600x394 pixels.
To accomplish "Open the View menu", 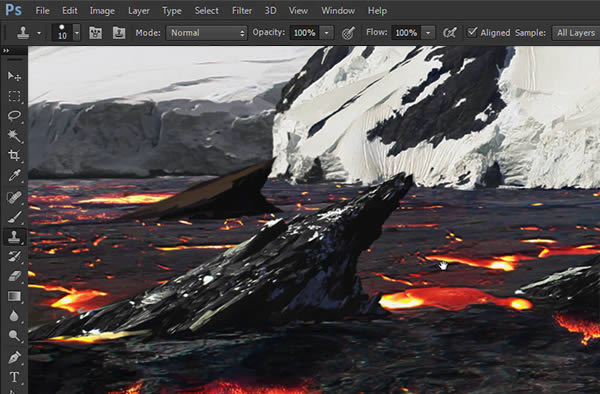I will [x=298, y=11].
